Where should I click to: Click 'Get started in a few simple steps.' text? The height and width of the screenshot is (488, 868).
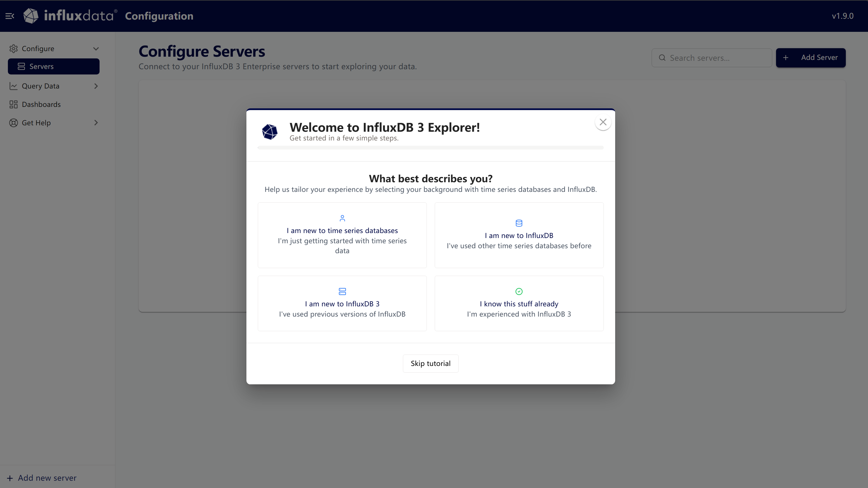[x=344, y=138]
